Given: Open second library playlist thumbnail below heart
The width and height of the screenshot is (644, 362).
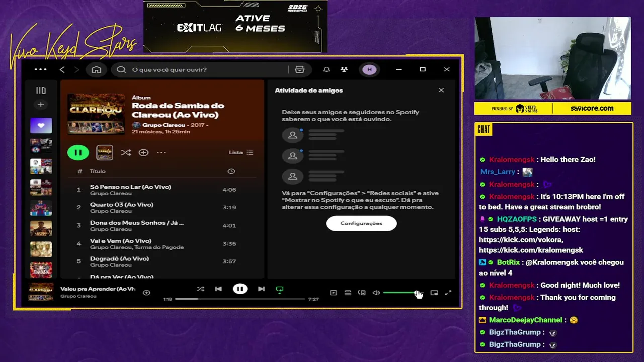Looking at the screenshot, I should click(x=41, y=166).
